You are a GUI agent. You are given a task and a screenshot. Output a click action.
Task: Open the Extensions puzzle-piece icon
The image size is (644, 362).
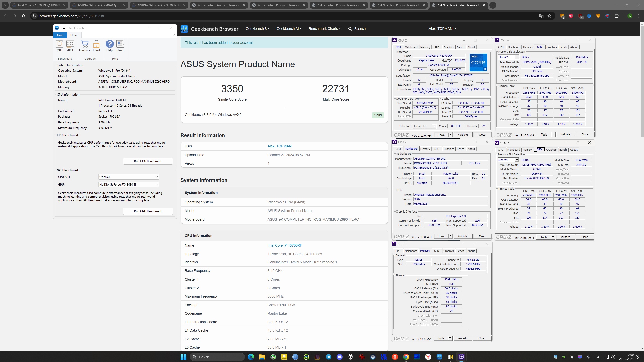pyautogui.click(x=616, y=16)
